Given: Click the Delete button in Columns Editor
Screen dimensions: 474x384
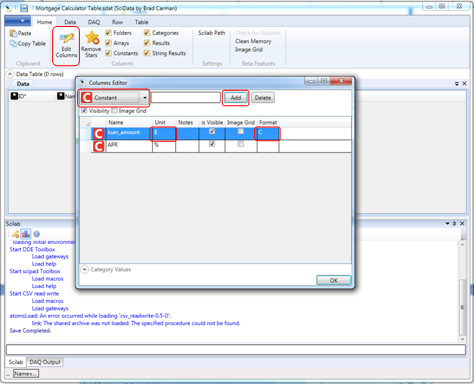Looking at the screenshot, I should (x=263, y=98).
